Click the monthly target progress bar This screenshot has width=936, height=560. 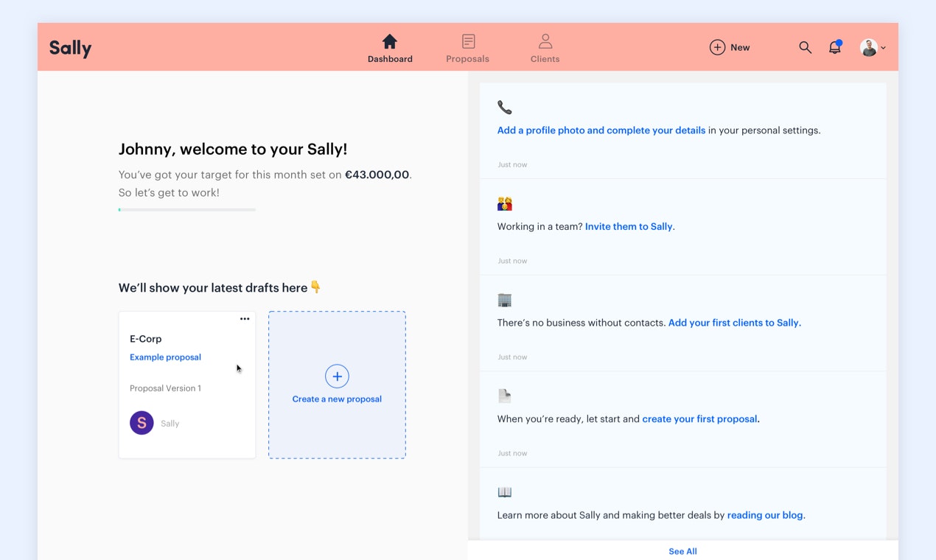point(187,210)
